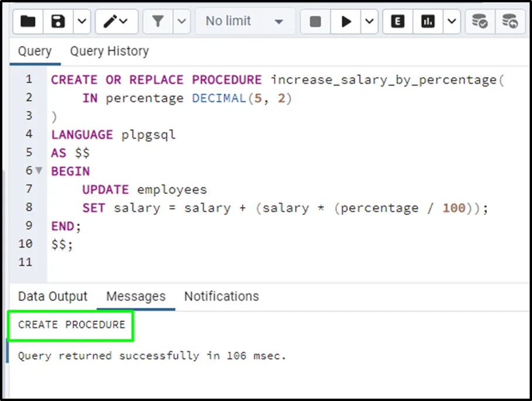Open the No limit rows dropdown
This screenshot has width=532, height=401.
(x=244, y=22)
